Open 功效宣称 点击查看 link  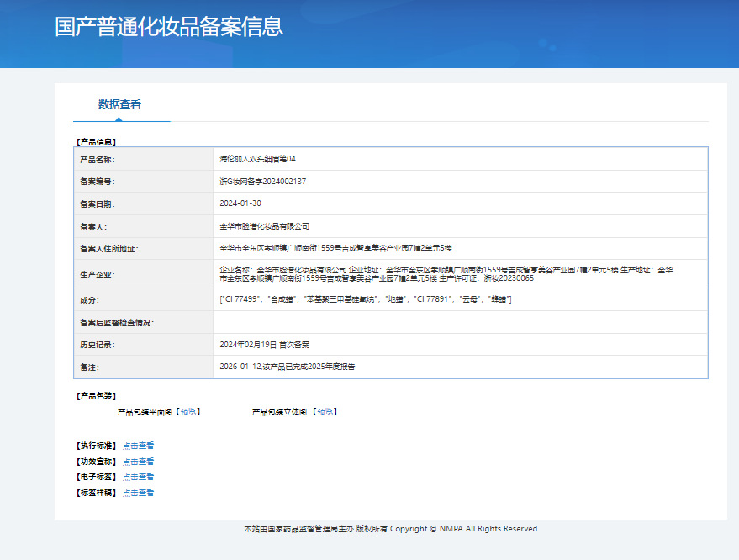(138, 462)
